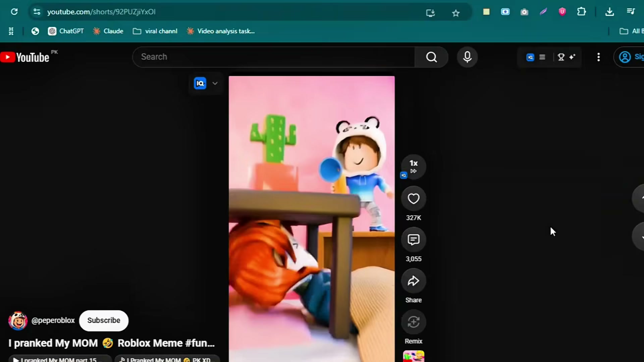Focus the YouTube Search field
The image size is (644, 362).
pyautogui.click(x=273, y=57)
